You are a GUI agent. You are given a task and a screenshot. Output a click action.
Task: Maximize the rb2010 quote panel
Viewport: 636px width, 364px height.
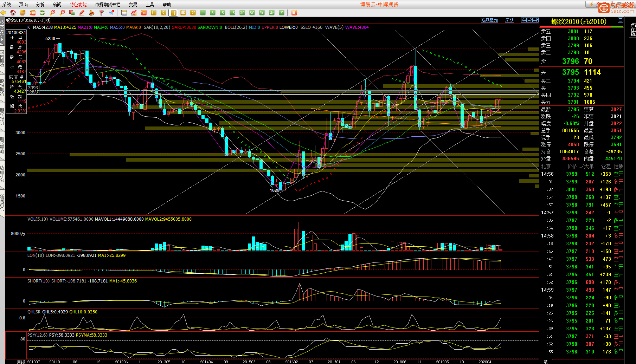click(621, 20)
